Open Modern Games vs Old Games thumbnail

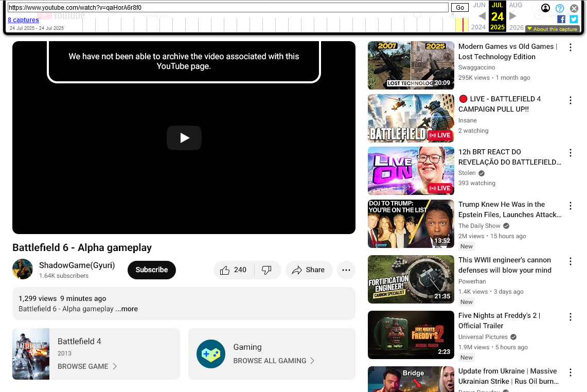[411, 65]
